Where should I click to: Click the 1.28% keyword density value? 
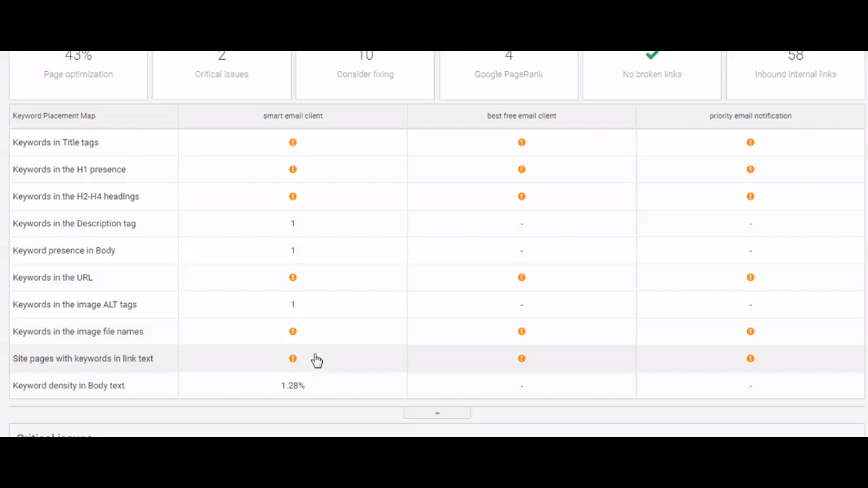[293, 386]
